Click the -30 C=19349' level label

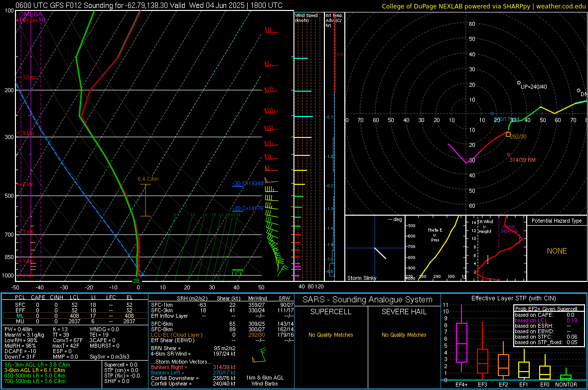(x=248, y=183)
